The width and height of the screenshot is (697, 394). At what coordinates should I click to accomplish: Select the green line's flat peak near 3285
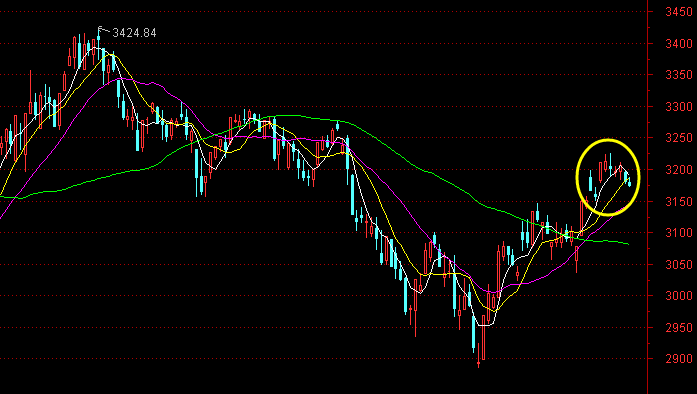[280, 116]
